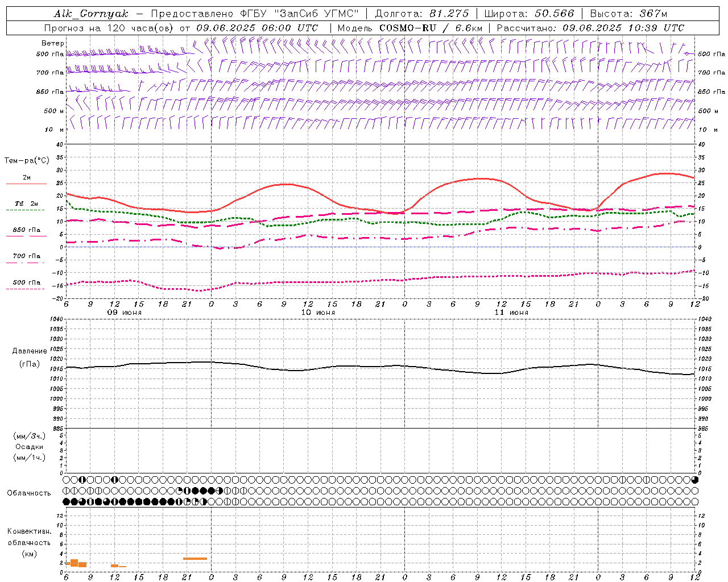
Task: Click the red solid 2м legend line
Action: click(26, 184)
